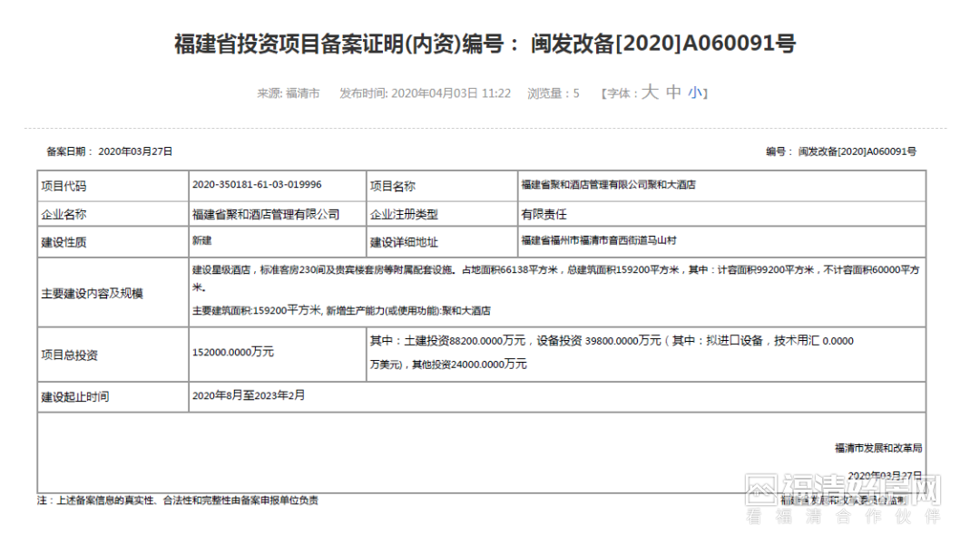
Task: Set font size to large (大)
Action: tap(650, 92)
